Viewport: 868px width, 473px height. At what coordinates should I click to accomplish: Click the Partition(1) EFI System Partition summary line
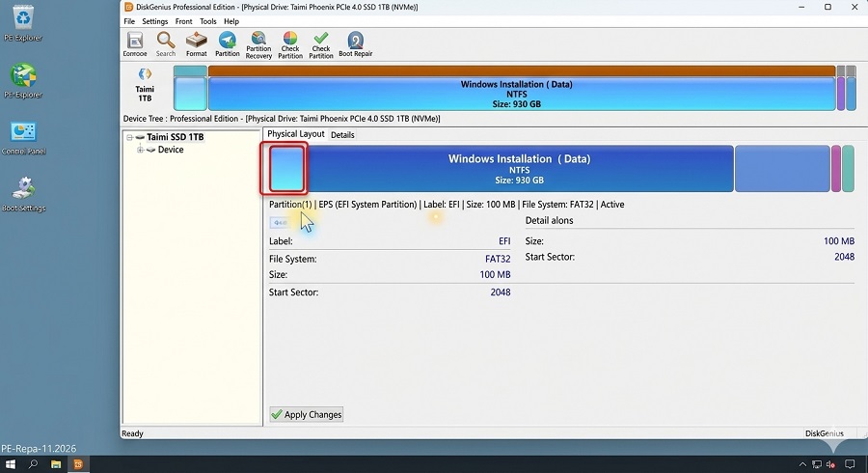click(447, 205)
